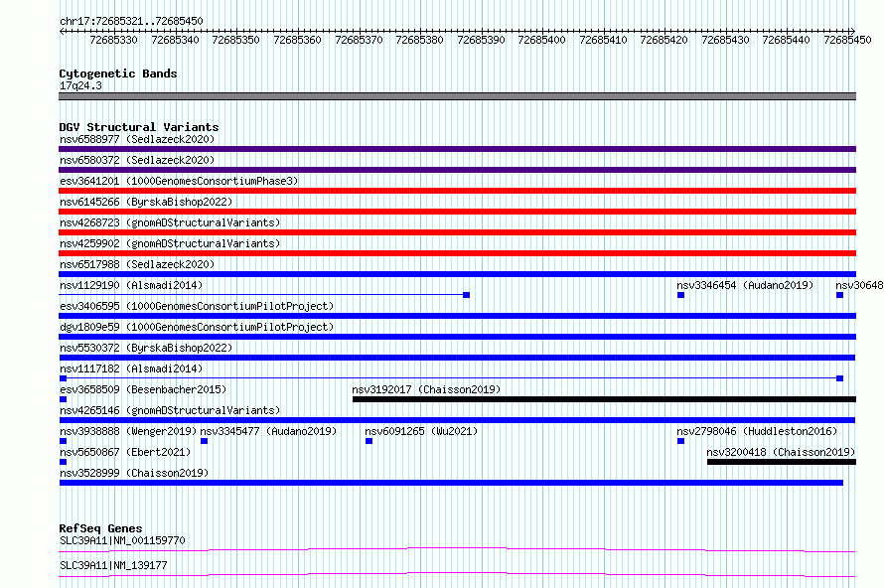Click the small blue marker under nsv6091265
The width and height of the screenshot is (884, 588).
click(x=368, y=441)
